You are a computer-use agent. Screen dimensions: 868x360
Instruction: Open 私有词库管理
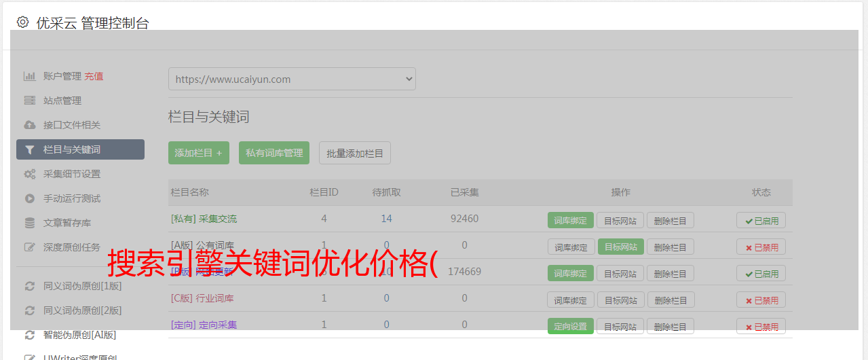(274, 153)
